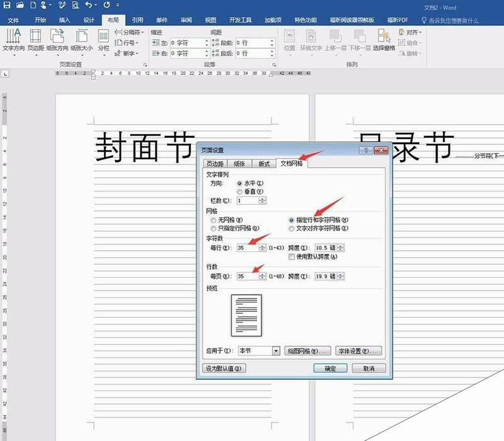Click the 字体设置 button
The height and width of the screenshot is (441, 504).
pos(358,351)
